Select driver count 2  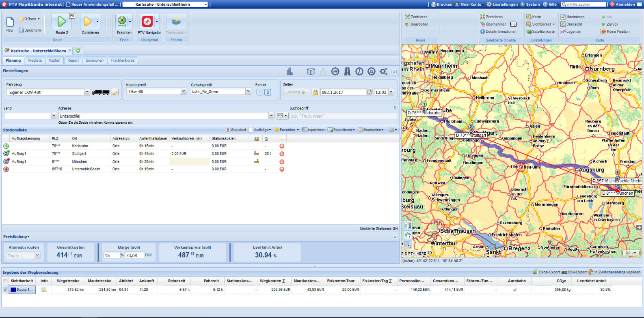[x=268, y=92]
